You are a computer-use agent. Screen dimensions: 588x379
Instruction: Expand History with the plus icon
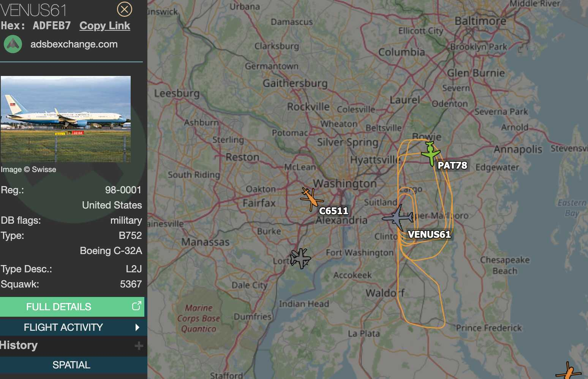(139, 346)
